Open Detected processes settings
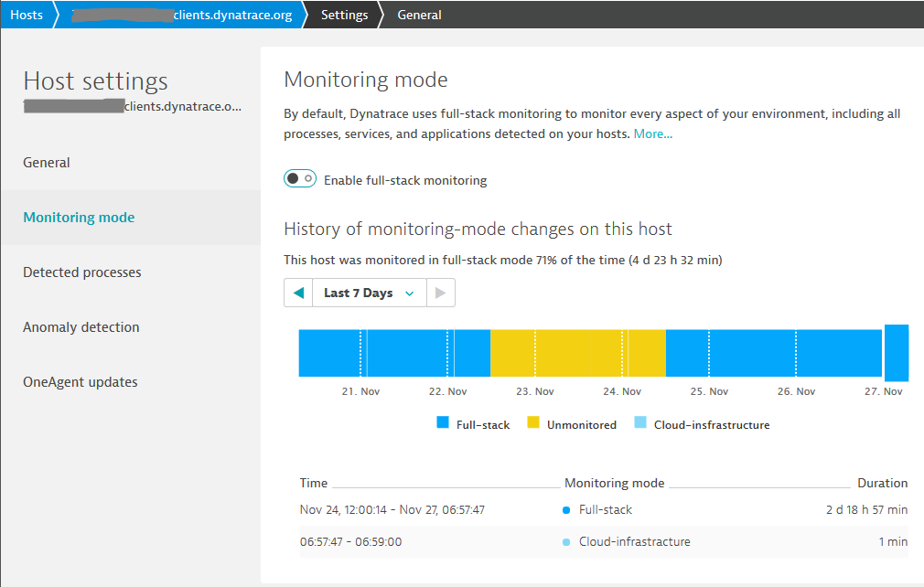924x587 pixels. (82, 272)
